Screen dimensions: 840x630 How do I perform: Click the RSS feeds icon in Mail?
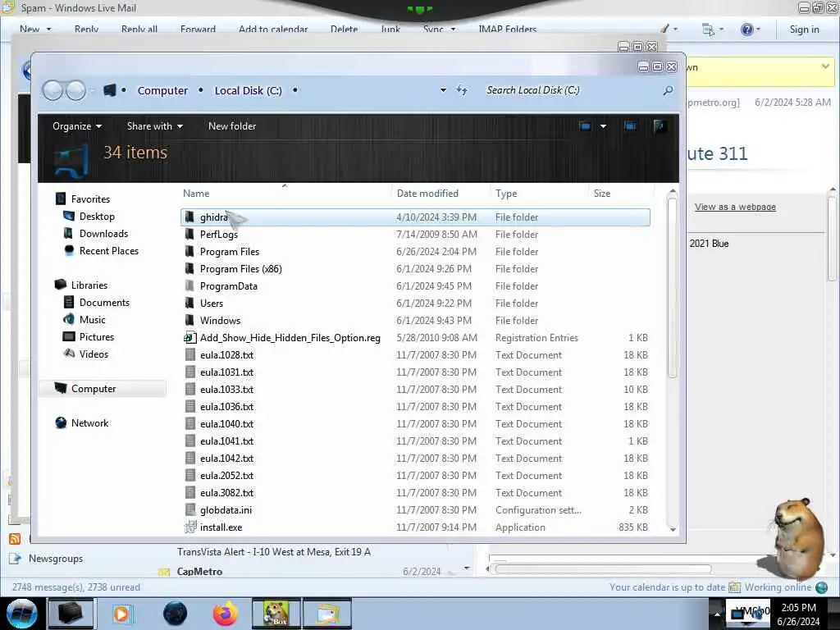15,539
